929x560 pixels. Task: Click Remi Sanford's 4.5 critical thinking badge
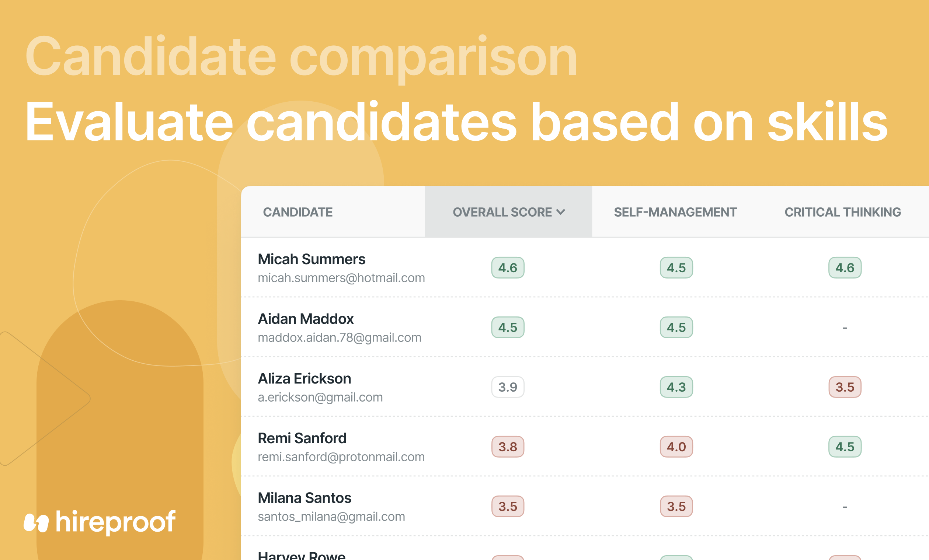(845, 447)
